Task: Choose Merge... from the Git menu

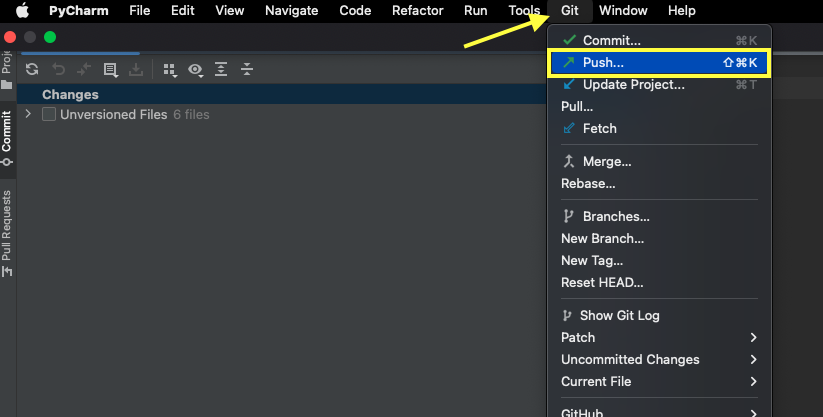Action: [659, 161]
